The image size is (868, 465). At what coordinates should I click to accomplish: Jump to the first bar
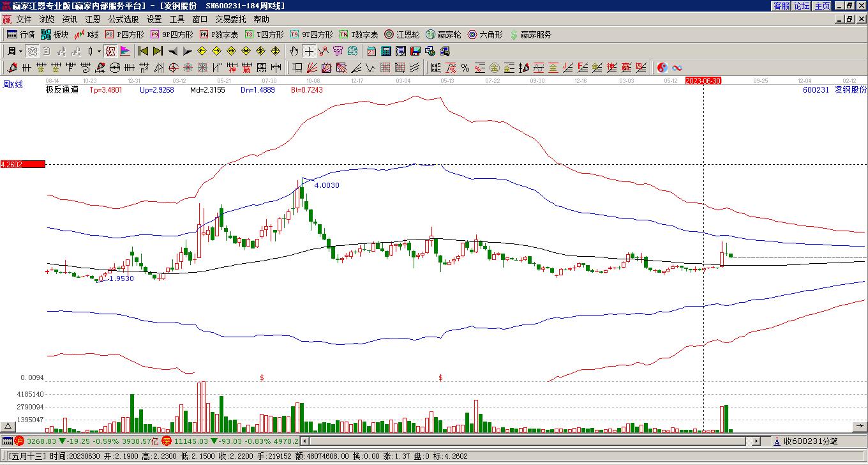144,51
